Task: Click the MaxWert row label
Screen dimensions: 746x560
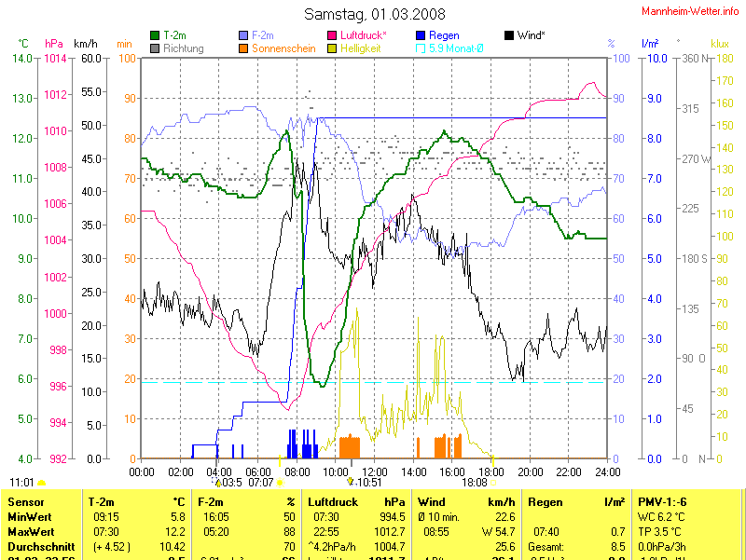Action: click(x=31, y=531)
